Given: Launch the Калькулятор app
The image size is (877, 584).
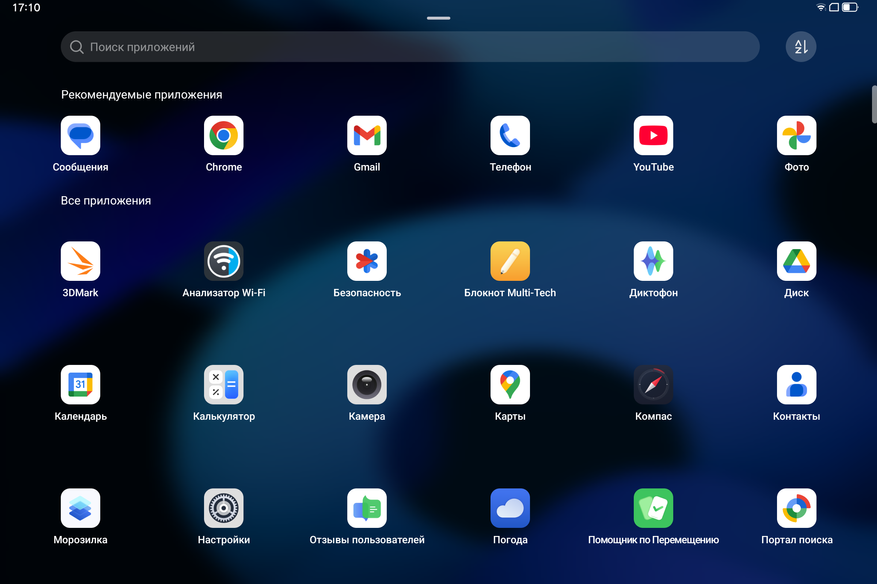Looking at the screenshot, I should 224,385.
